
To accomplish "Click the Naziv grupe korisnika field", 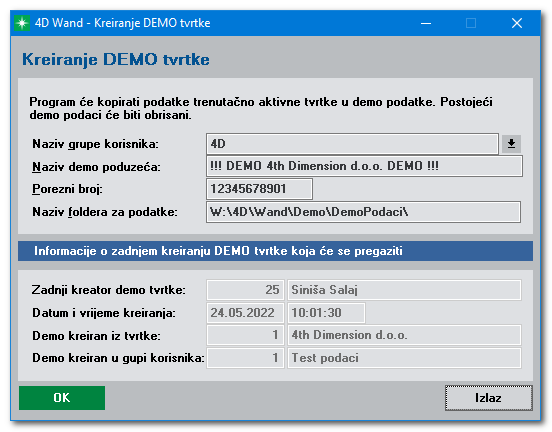I will coord(352,144).
